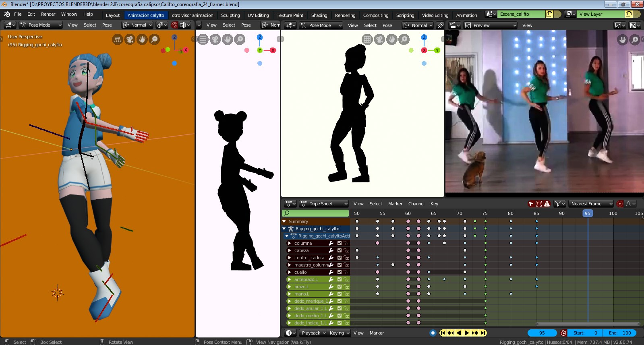Click the Escena_califto scene name field
The image size is (644, 345).
pos(522,14)
